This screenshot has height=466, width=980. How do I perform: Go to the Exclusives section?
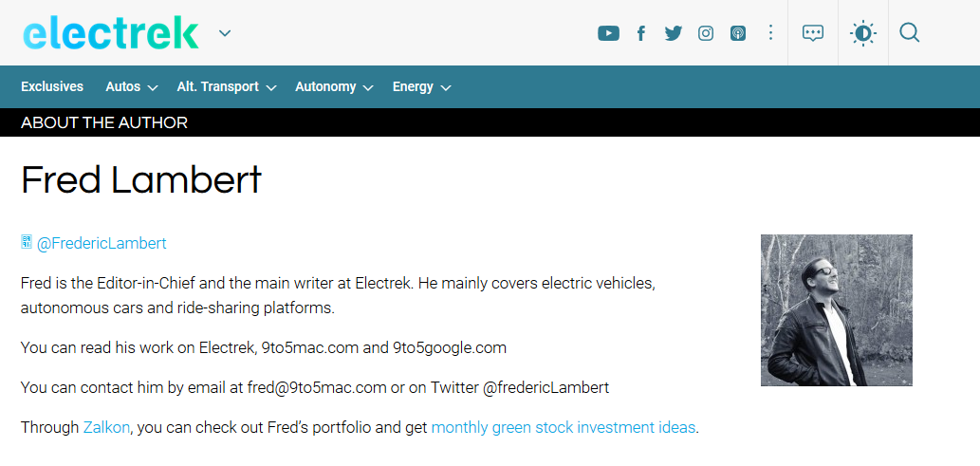[x=52, y=86]
